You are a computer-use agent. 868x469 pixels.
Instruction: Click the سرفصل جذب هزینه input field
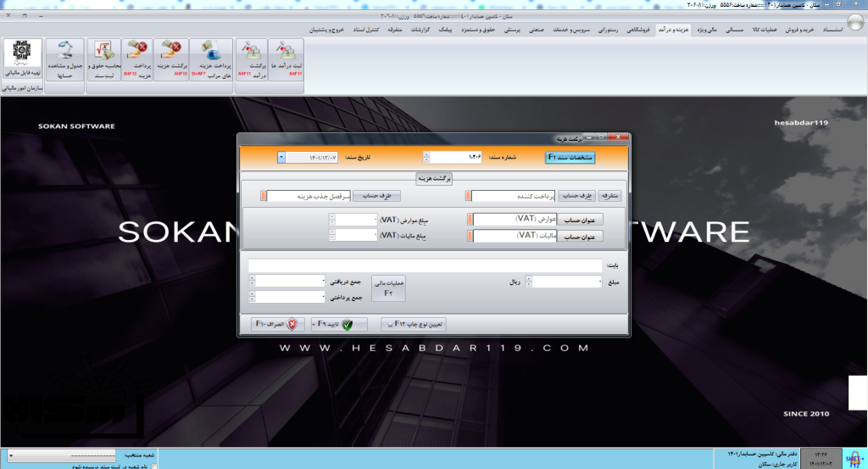(309, 196)
